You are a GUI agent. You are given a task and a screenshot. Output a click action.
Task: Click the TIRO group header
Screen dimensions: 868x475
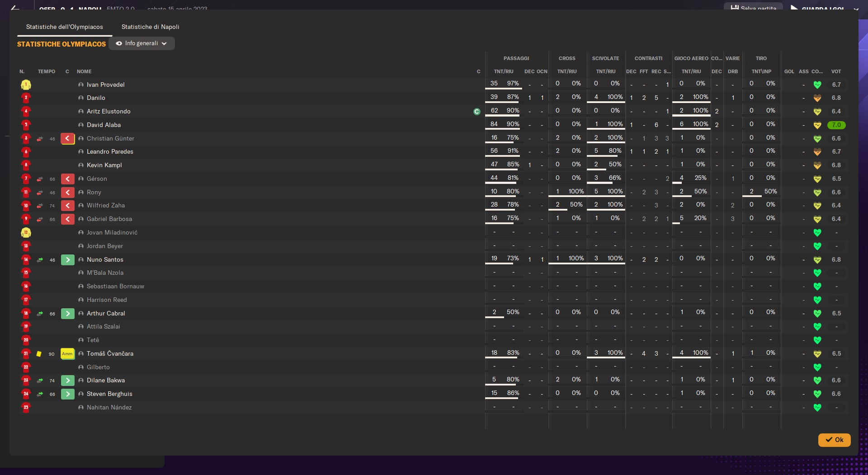pos(761,58)
